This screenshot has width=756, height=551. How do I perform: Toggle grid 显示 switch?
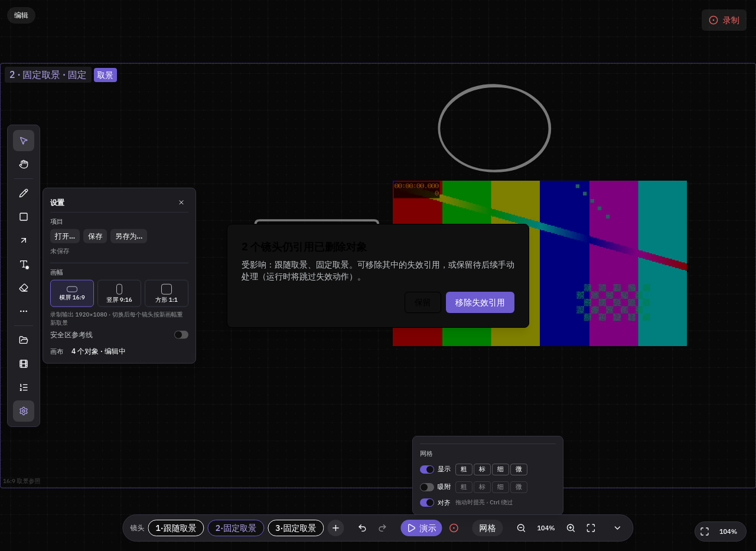coord(427,470)
